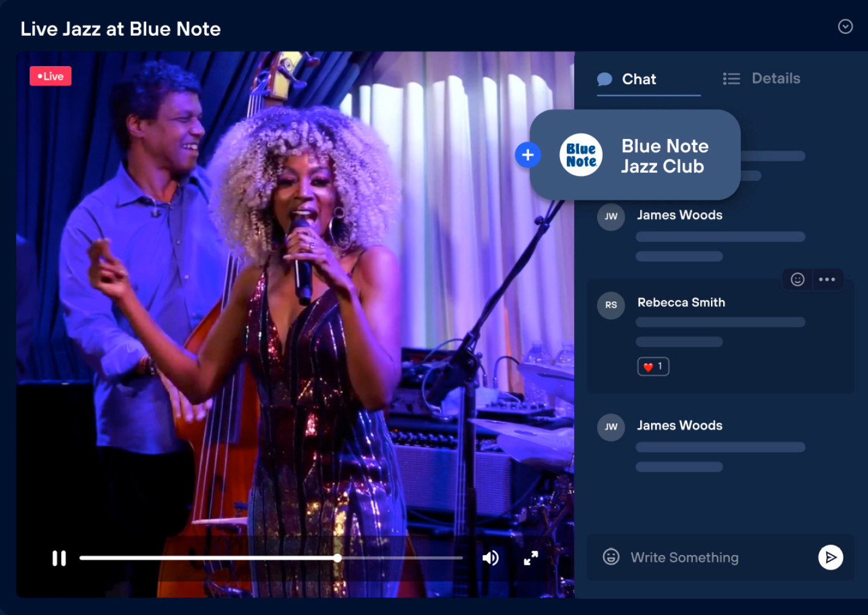Open more options on Rebecca Smith's message
The image size is (868, 615).
tap(827, 279)
